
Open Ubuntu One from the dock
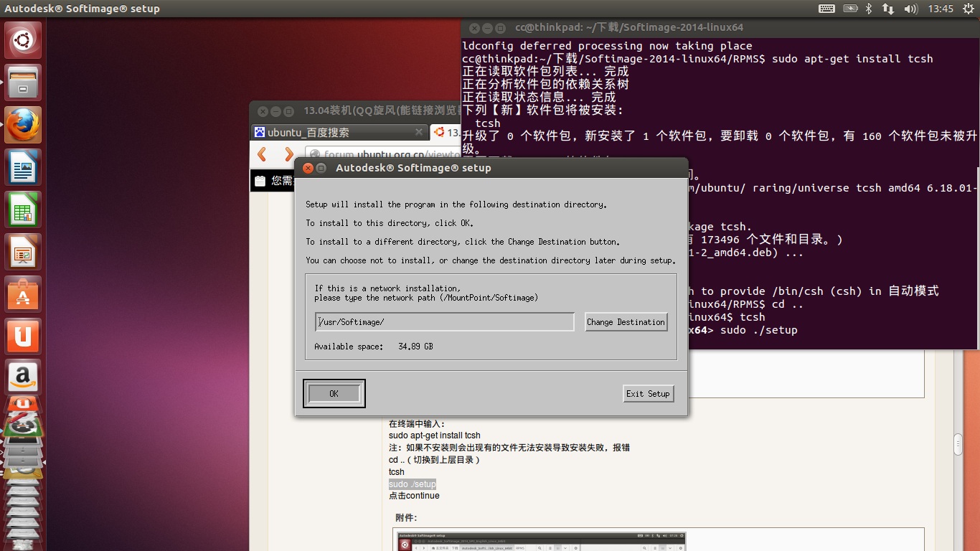click(x=23, y=336)
